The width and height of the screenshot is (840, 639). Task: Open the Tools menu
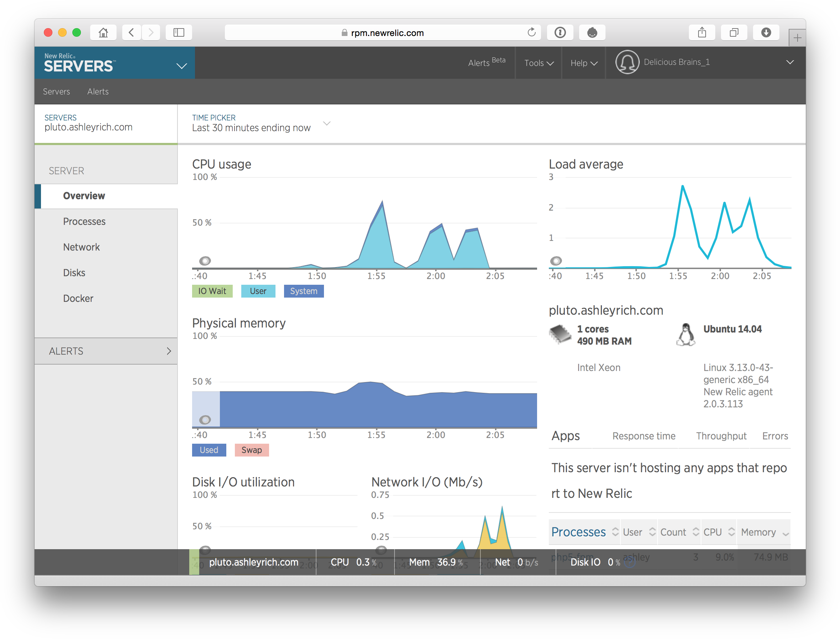[538, 63]
